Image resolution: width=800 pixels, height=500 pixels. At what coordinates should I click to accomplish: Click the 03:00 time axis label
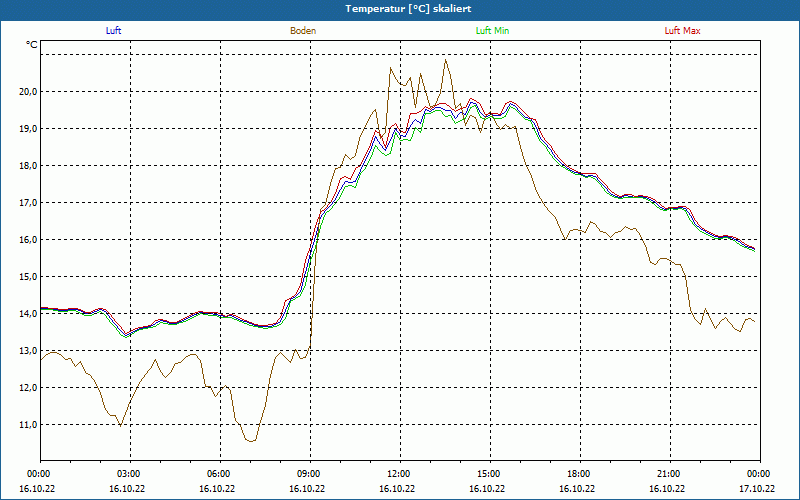coord(130,474)
